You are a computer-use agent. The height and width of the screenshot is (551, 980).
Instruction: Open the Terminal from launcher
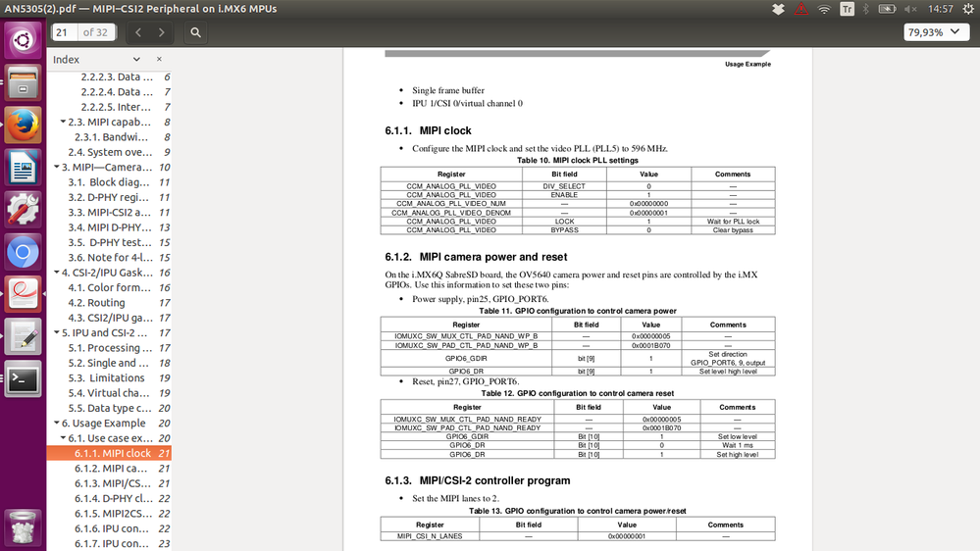[24, 378]
